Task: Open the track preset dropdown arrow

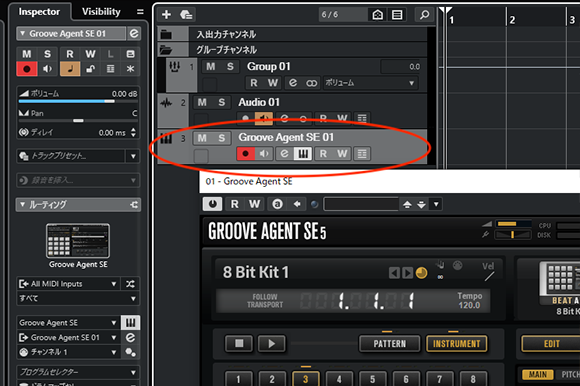Action: (x=133, y=156)
